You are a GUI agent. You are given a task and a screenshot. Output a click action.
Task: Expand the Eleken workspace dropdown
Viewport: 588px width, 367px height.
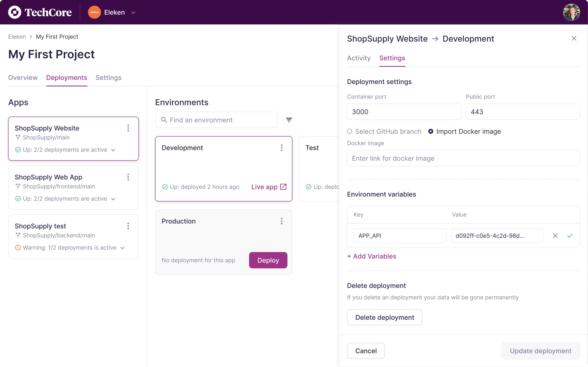point(133,12)
